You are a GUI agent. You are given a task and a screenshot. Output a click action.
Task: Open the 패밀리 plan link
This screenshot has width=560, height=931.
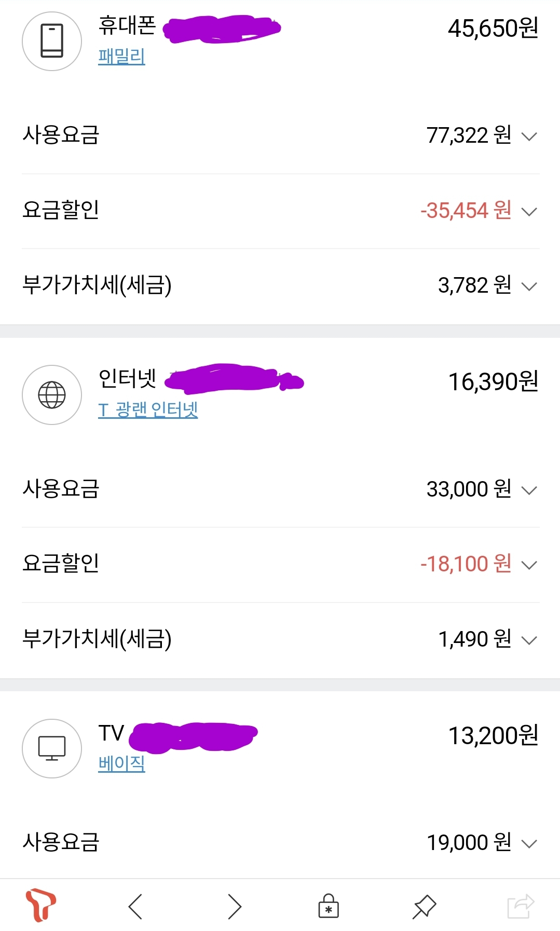[121, 56]
